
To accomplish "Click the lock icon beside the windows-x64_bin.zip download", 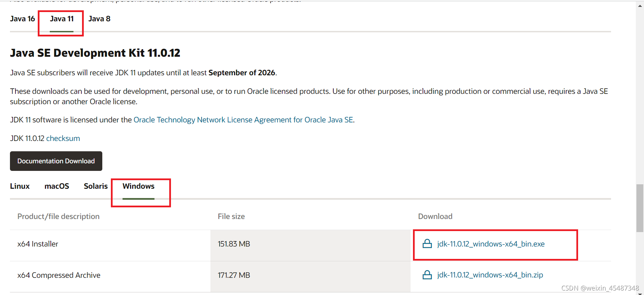I will [x=427, y=275].
